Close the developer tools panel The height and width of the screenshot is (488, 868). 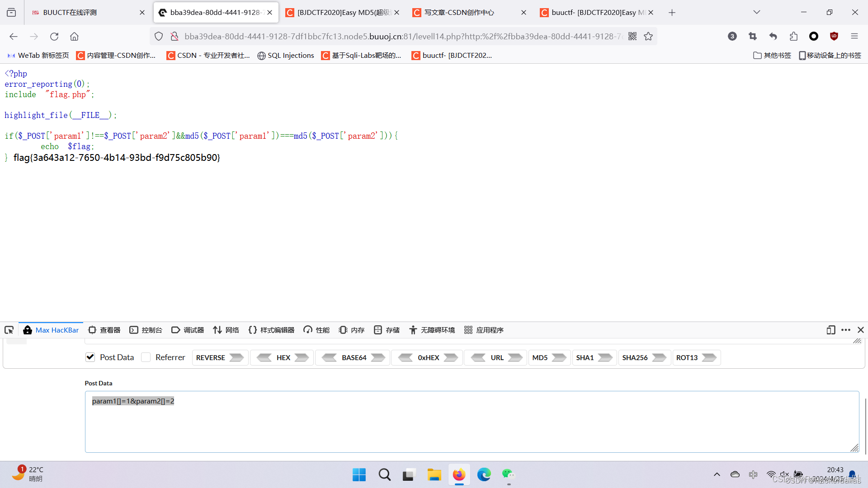(x=861, y=330)
